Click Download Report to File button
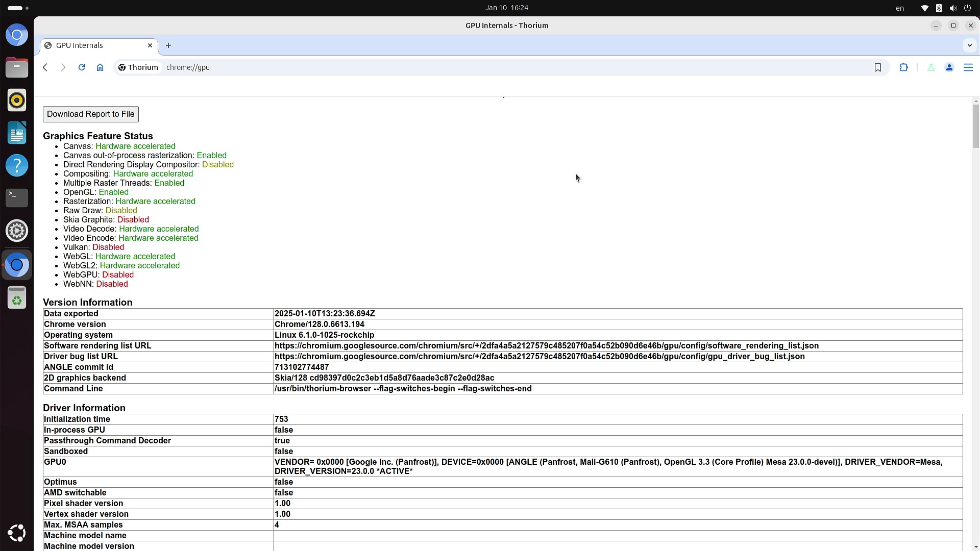The image size is (980, 551). tap(91, 114)
